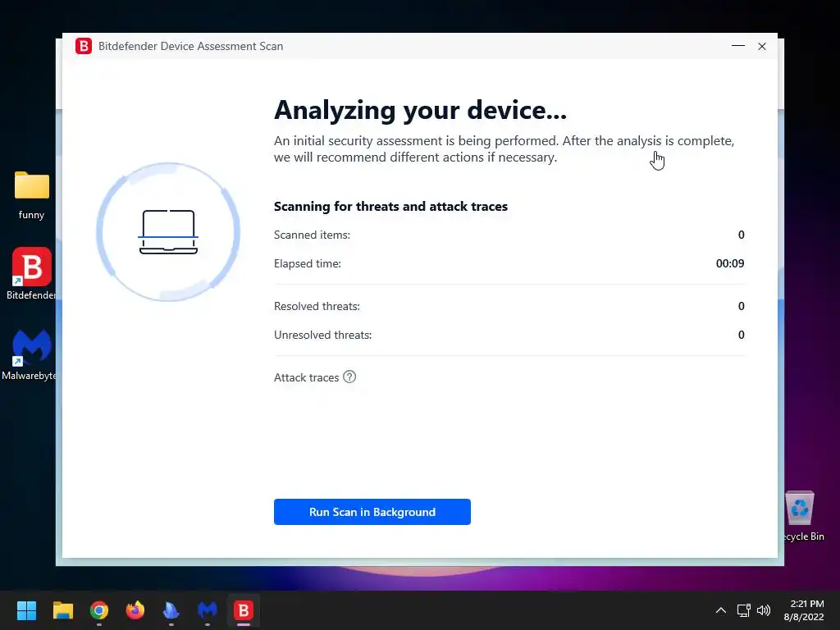Click Run Scan in Background button

point(372,512)
